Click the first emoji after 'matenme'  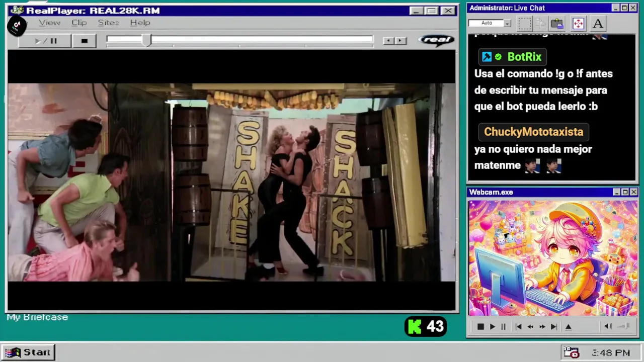pos(532,165)
